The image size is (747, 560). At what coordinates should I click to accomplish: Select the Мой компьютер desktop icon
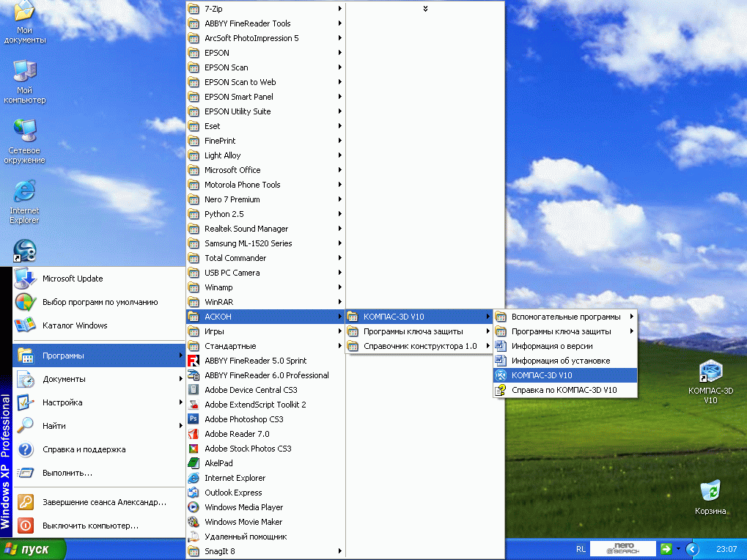[x=25, y=81]
